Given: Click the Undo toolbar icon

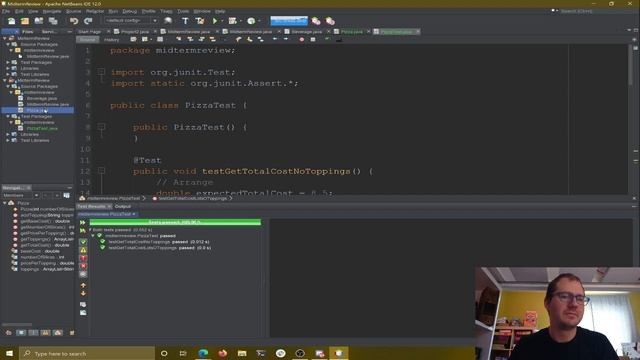Looking at the screenshot, I should click(x=74, y=21).
